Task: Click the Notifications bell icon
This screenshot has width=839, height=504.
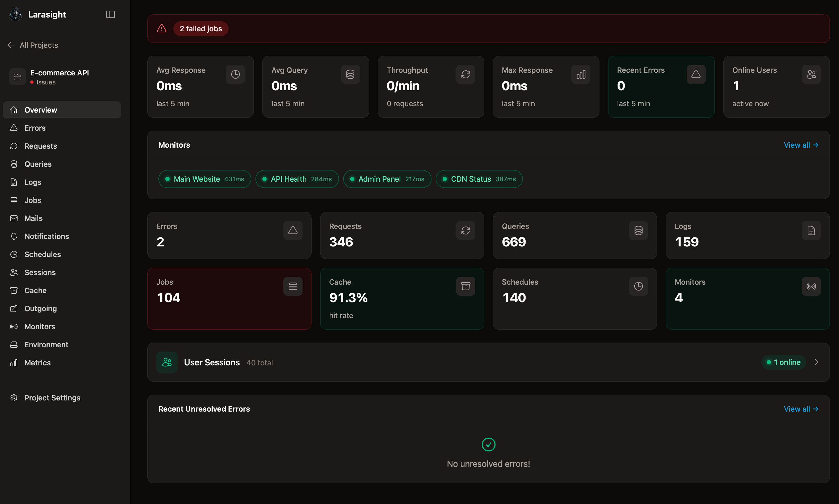Action: [14, 236]
